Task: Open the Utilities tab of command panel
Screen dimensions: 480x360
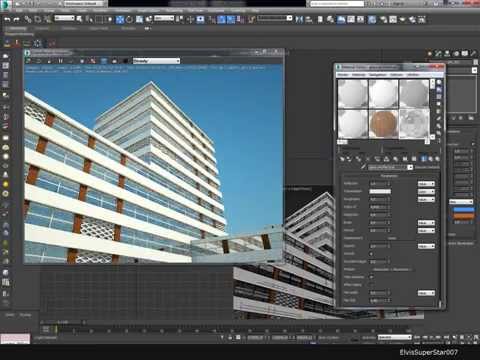Action: point(473,53)
